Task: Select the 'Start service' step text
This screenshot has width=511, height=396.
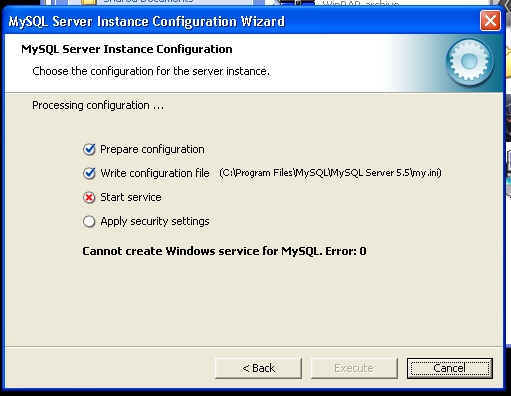Action: coord(131,197)
